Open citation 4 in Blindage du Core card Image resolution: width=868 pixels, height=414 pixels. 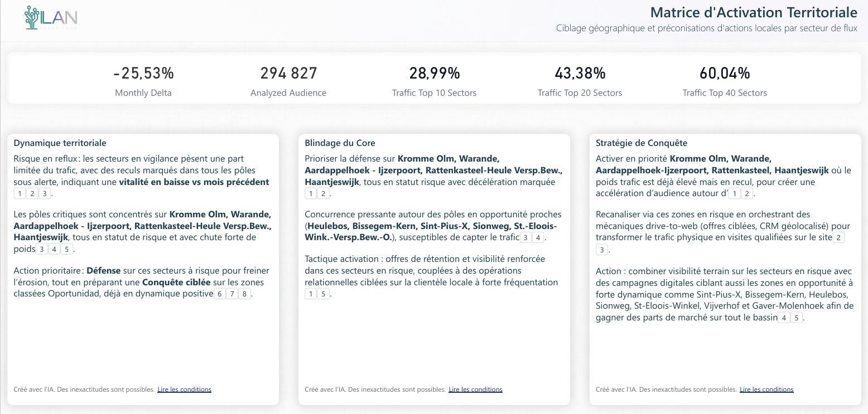click(538, 238)
